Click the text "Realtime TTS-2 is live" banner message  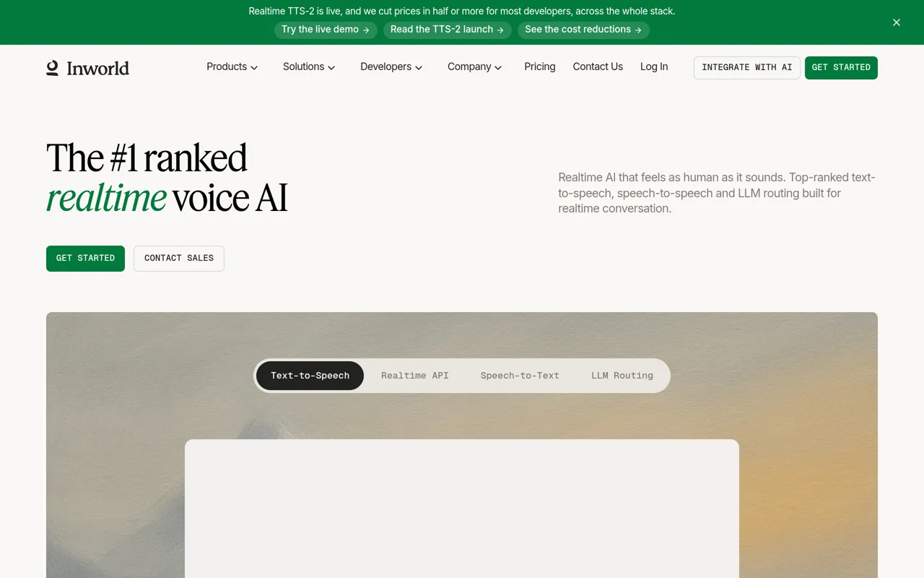[x=462, y=11]
